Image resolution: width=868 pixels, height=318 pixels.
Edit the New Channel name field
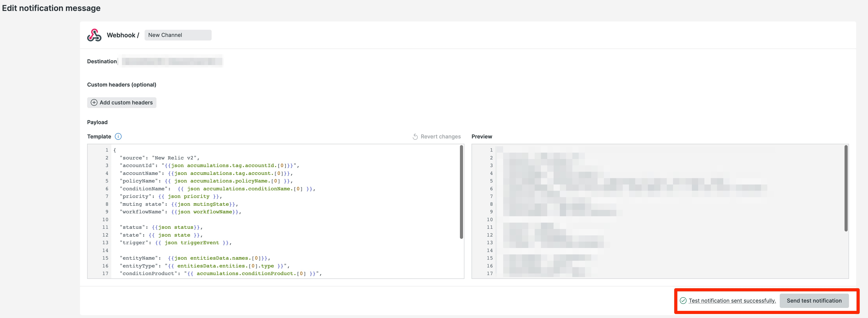178,35
